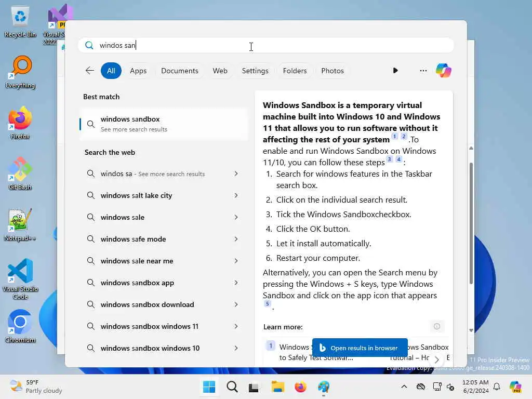
Task: Open the more options ellipsis menu
Action: (x=423, y=71)
